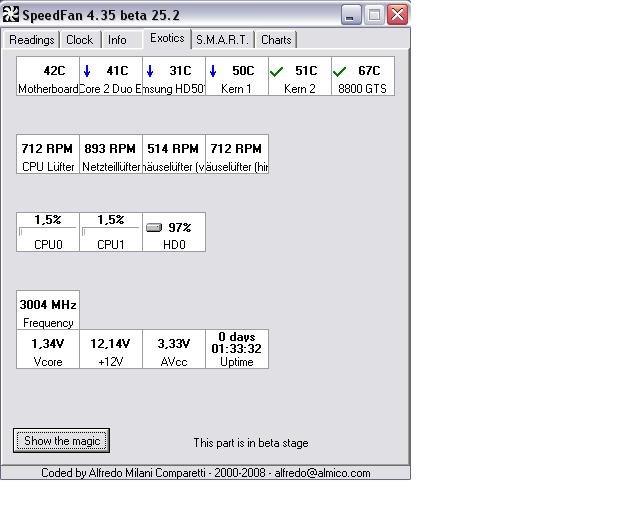Switch to the Charts tab
Viewport: 640px width, 512px height.
[276, 40]
